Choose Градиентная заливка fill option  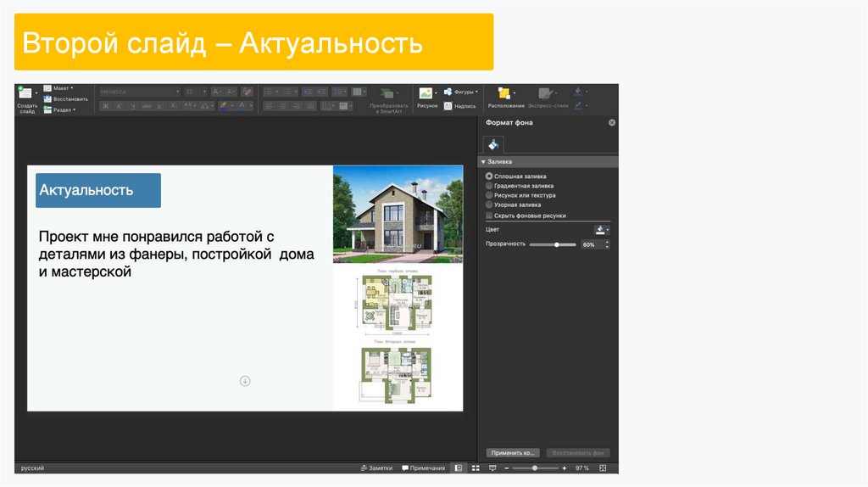point(489,186)
